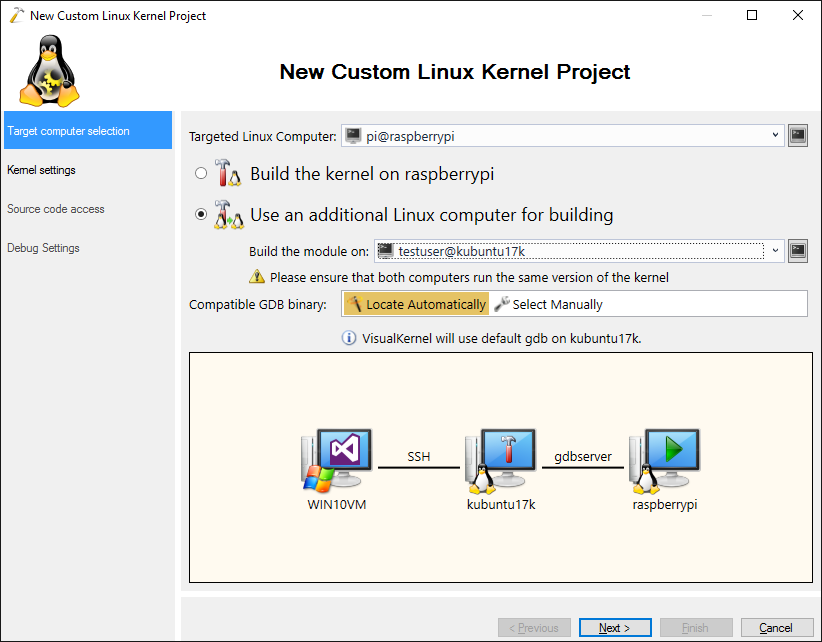This screenshot has height=642, width=822.
Task: Click the VisualKernel default gdb message
Action: click(502, 339)
